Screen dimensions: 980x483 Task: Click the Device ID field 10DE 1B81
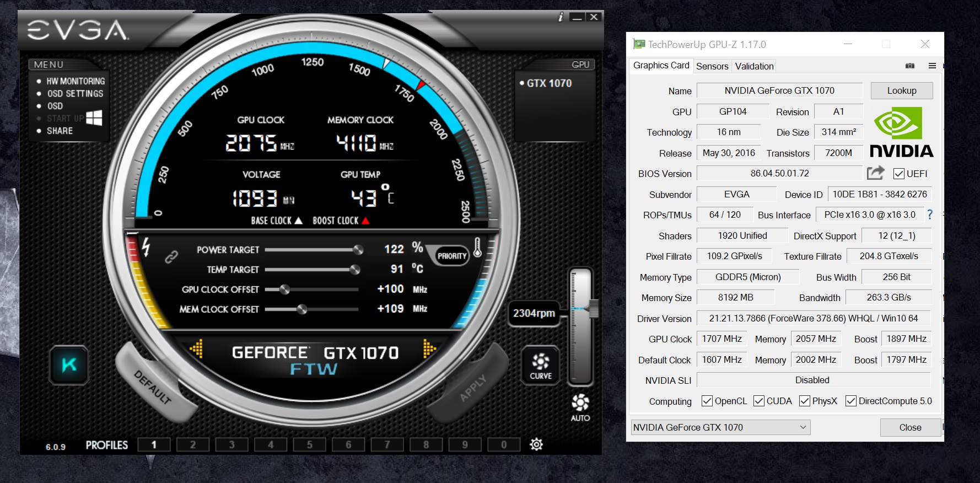click(879, 194)
